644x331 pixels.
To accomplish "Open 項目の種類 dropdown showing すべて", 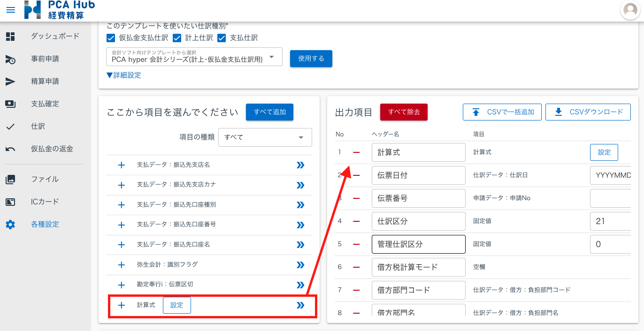I will coord(265,137).
